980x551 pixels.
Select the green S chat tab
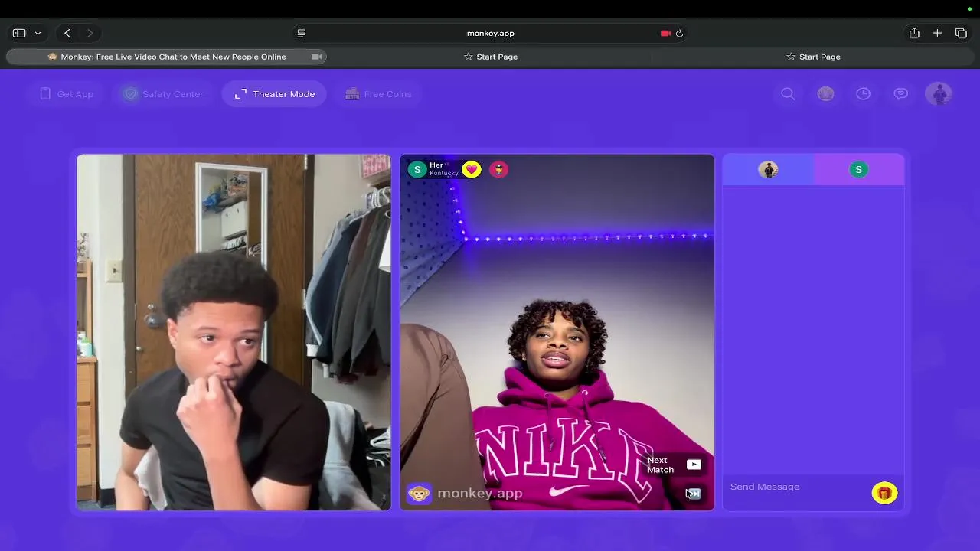(859, 170)
